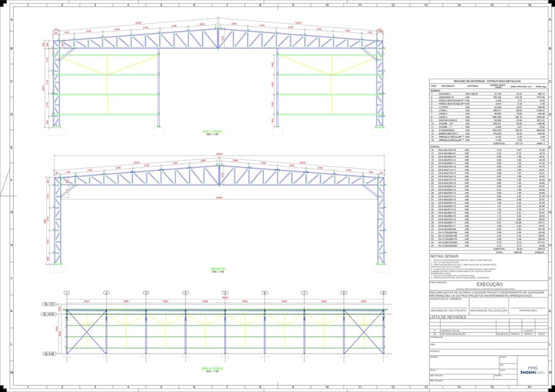Click the 'EL 0.00' elevation tag
The height and width of the screenshot is (392, 555).
pos(49,354)
